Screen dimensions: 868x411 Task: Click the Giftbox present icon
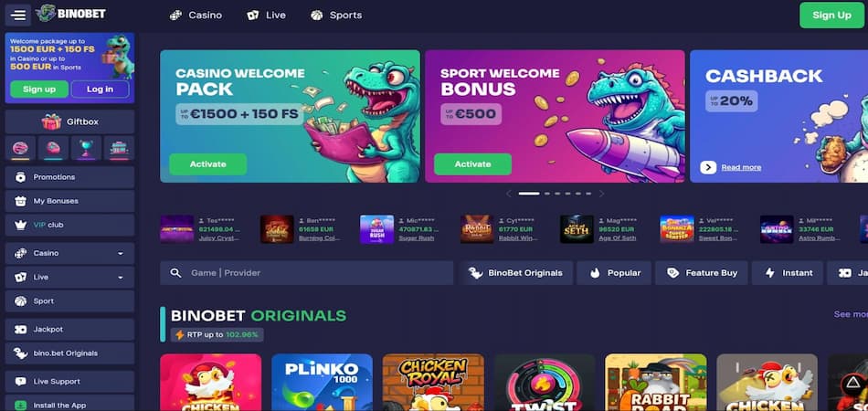pyautogui.click(x=51, y=121)
